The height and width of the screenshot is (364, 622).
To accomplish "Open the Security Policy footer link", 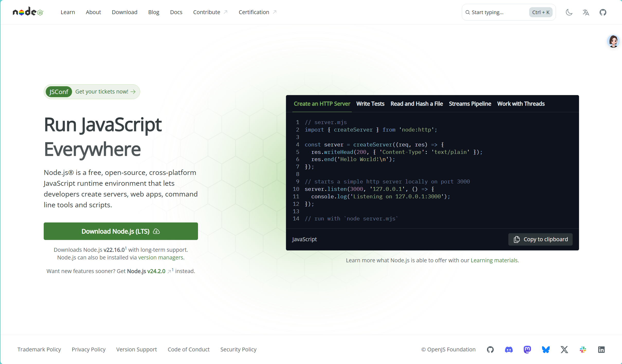I will [238, 349].
